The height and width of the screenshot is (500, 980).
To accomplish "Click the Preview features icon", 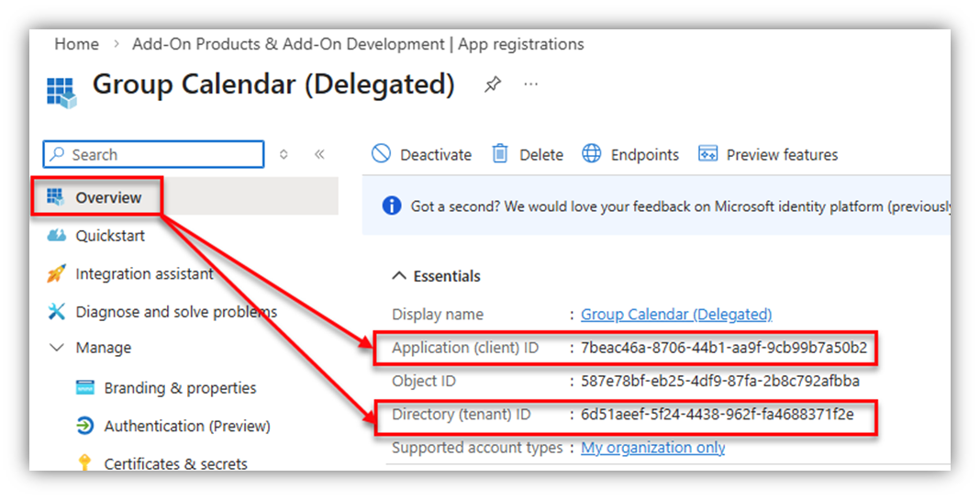I will tap(708, 154).
